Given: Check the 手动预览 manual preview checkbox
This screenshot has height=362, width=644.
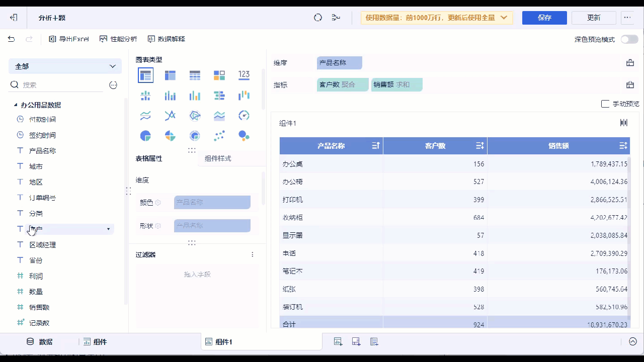Looking at the screenshot, I should 605,104.
